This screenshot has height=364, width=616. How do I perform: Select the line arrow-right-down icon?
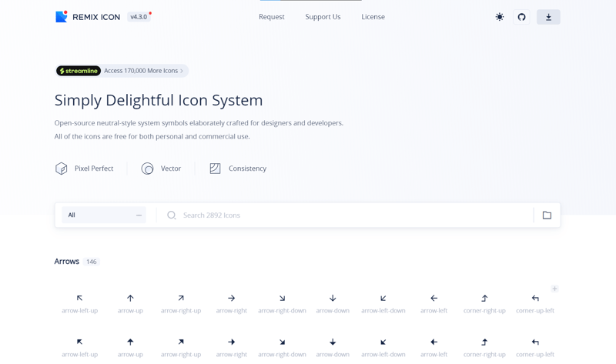tap(282, 299)
